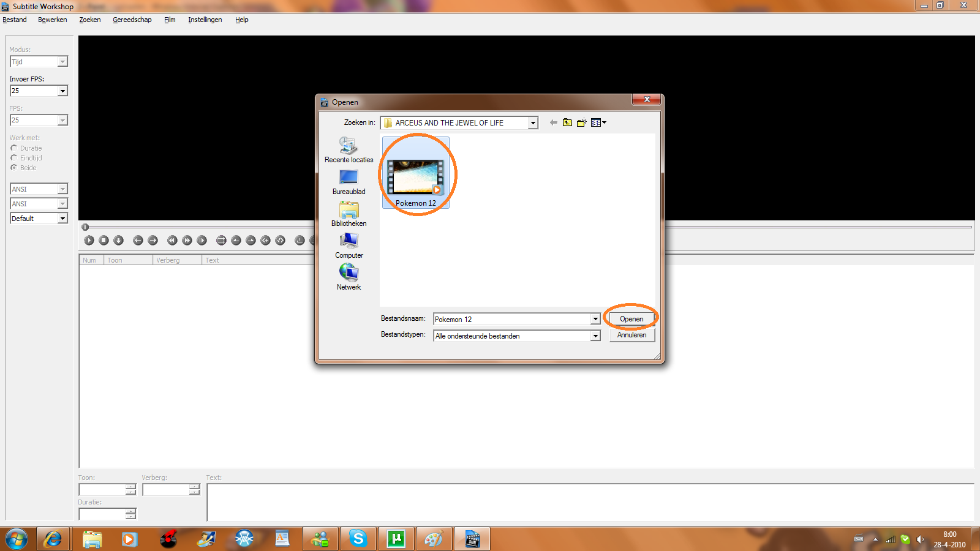Viewport: 980px width, 551px height.
Task: Click the rewind double-arrow icon
Action: (172, 241)
